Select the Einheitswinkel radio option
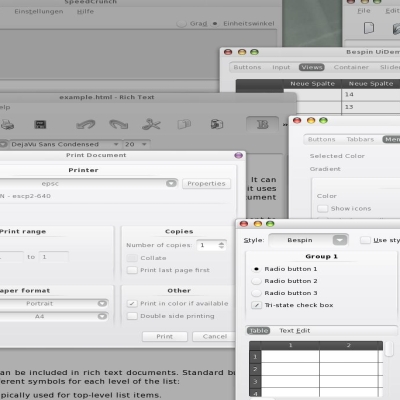This screenshot has height=400, width=400. 215,24
